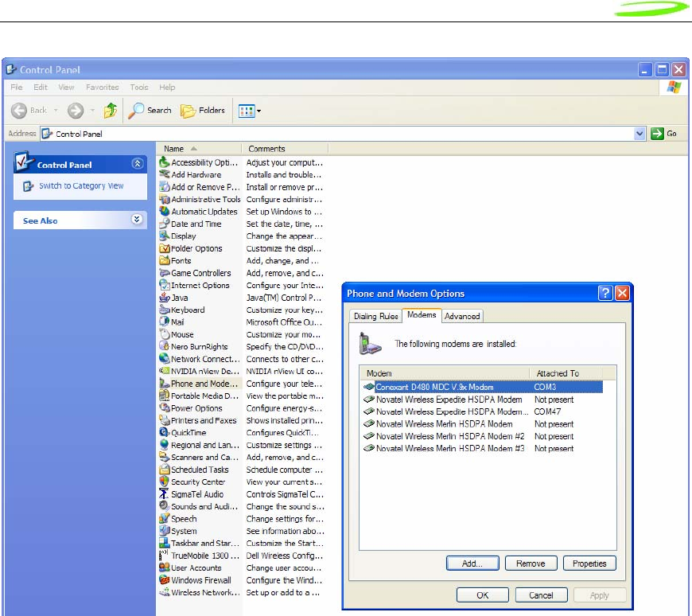Open the Views dropdown button

(x=249, y=111)
